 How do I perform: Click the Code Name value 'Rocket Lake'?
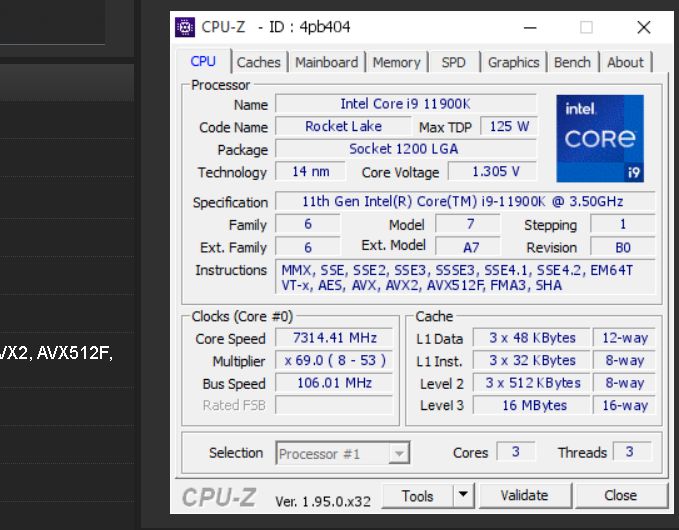pos(343,126)
